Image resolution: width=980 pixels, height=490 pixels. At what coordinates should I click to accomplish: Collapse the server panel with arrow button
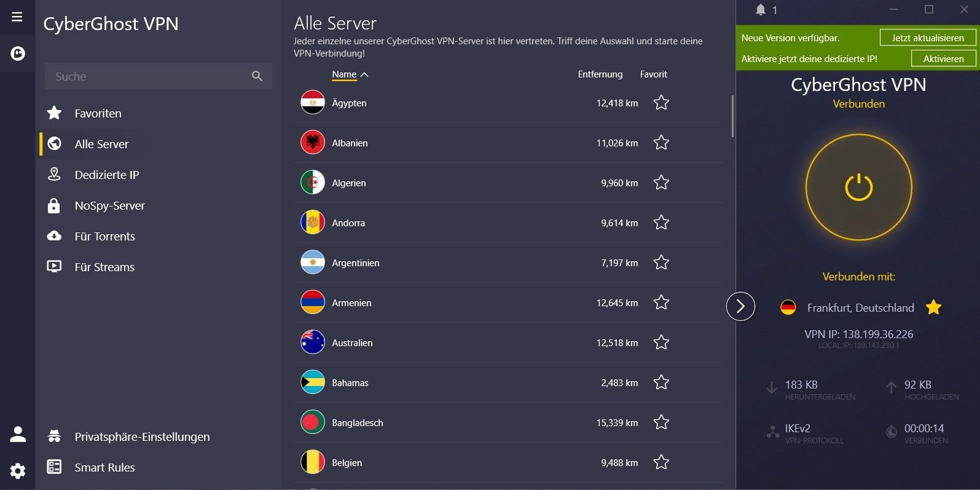point(740,306)
